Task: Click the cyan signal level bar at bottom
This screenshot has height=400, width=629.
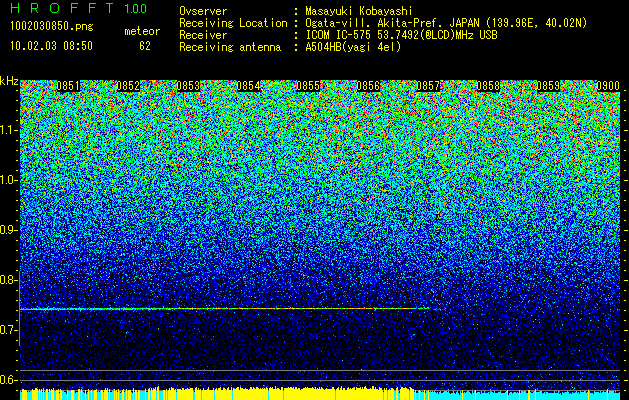Action: [519, 395]
